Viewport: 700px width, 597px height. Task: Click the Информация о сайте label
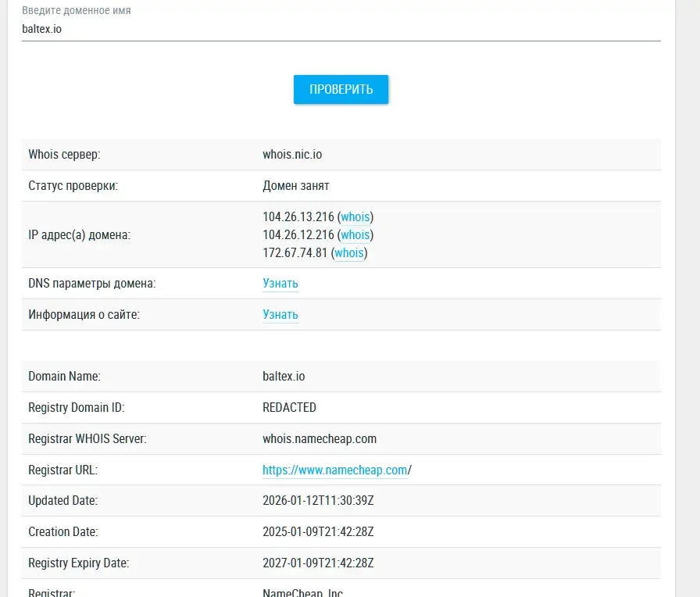coord(84,315)
